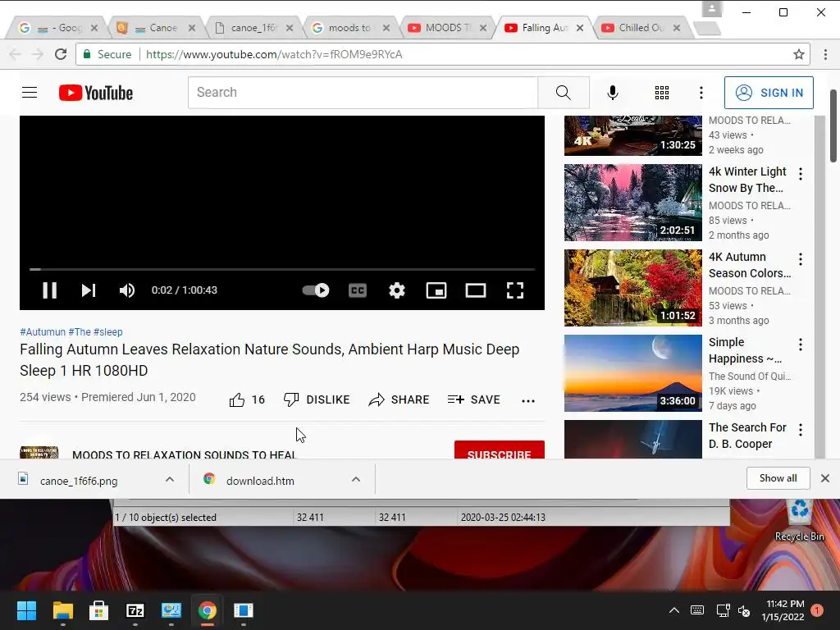840x630 pixels.
Task: Click SHARE under the video
Action: pos(399,399)
